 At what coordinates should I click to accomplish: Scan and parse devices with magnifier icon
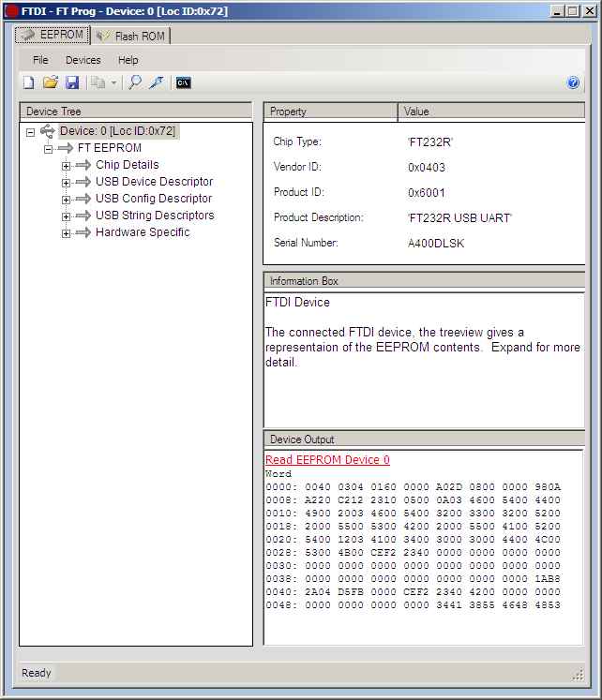[135, 82]
